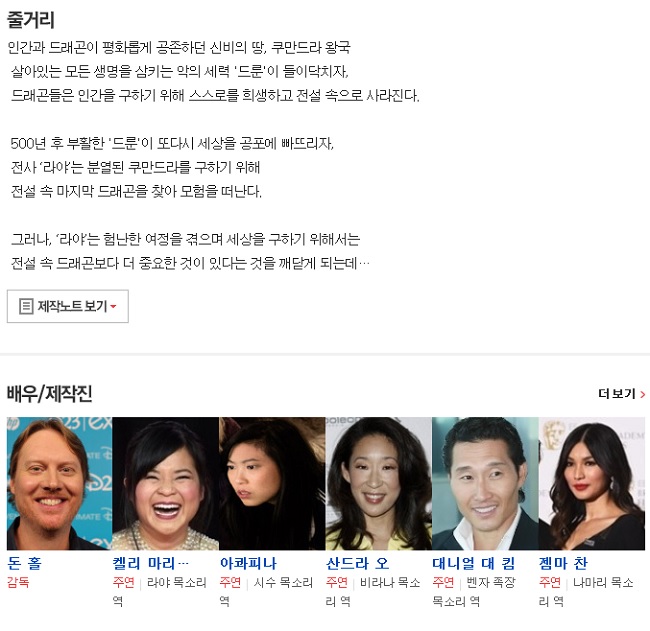This screenshot has height=631, width=650.
Task: Open the 켈리 마리… name link
Action: 151,563
